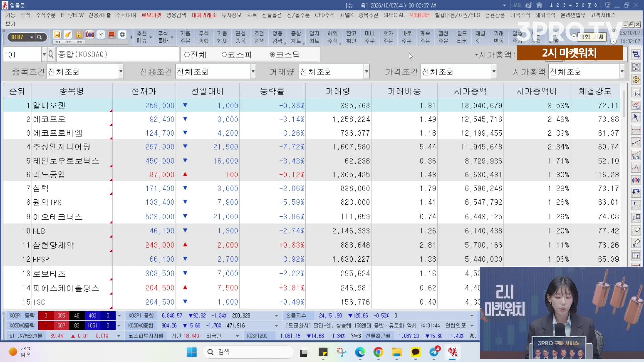Click the broom clear icon in toolbar
Viewport: 644px width, 362px height.
pos(68,35)
